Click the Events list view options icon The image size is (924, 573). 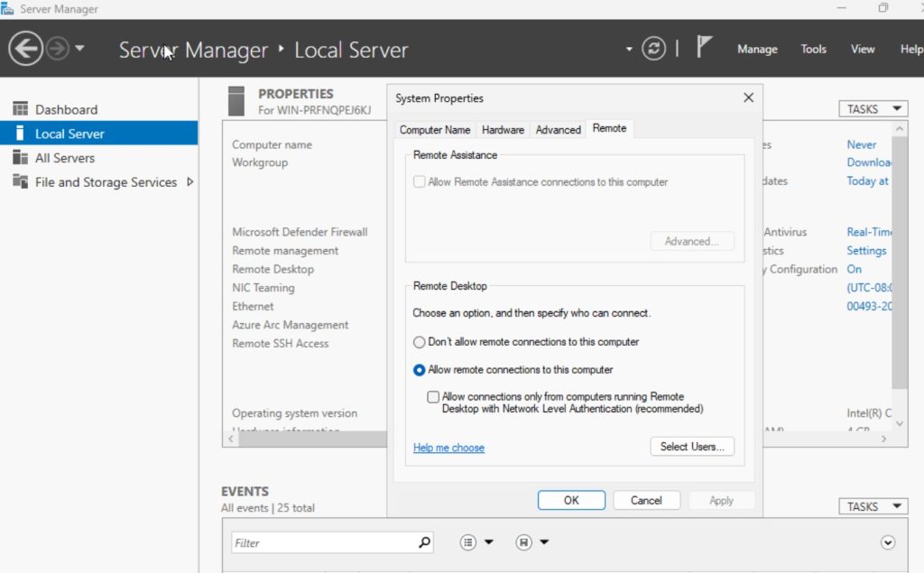pyautogui.click(x=468, y=543)
